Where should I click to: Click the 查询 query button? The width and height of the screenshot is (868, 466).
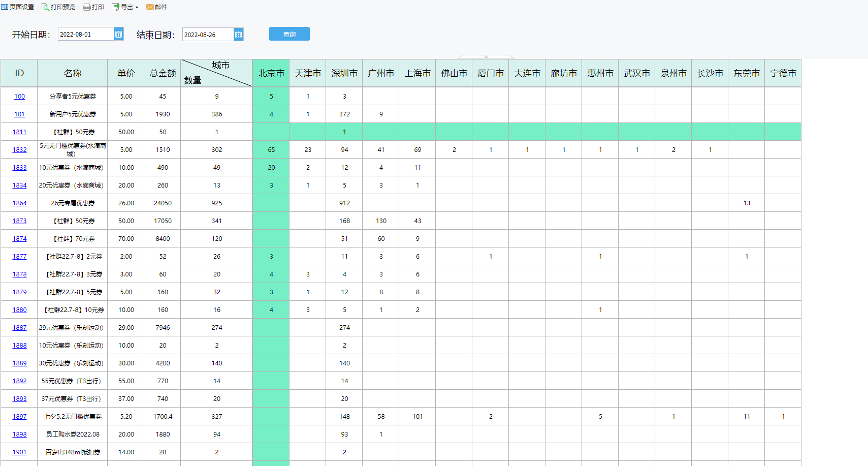pos(290,34)
